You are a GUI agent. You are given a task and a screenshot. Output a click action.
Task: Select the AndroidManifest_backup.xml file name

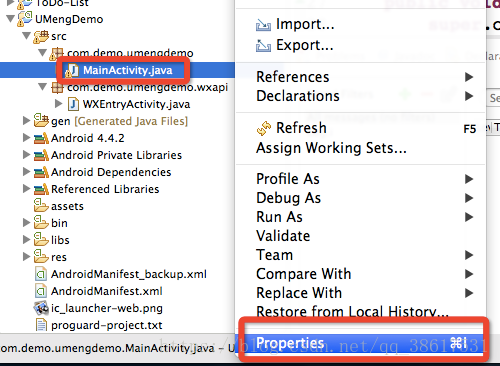pos(129,274)
